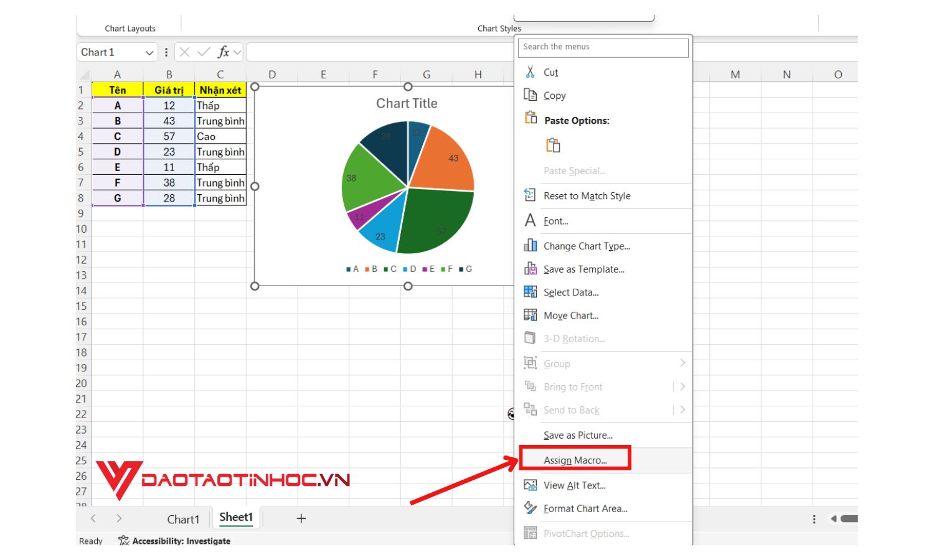Click the Bring to Front icon
This screenshot has height=560, width=934.
click(531, 386)
